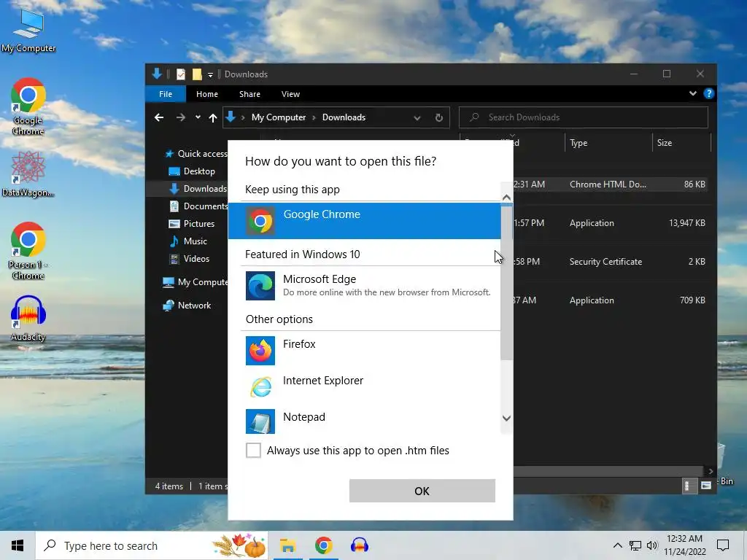Open the Windows Start menu

coord(18,545)
